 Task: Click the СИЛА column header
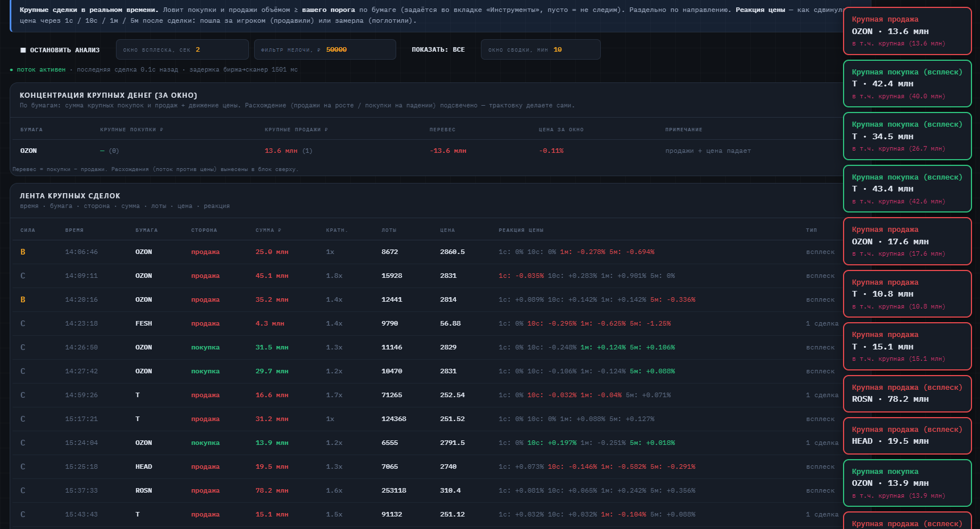tap(28, 230)
